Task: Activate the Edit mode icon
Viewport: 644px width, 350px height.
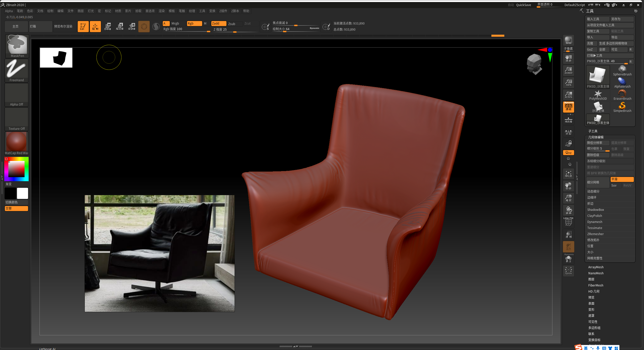Action: coord(83,27)
